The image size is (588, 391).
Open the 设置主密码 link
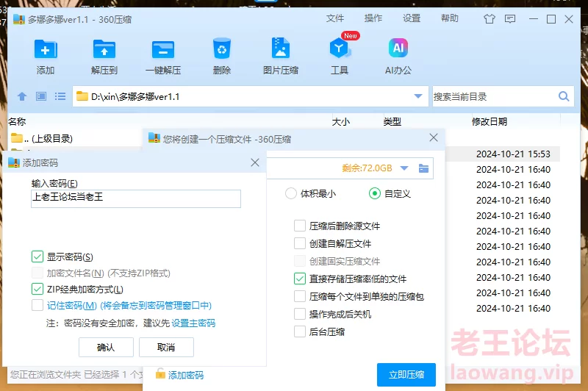[x=193, y=323]
